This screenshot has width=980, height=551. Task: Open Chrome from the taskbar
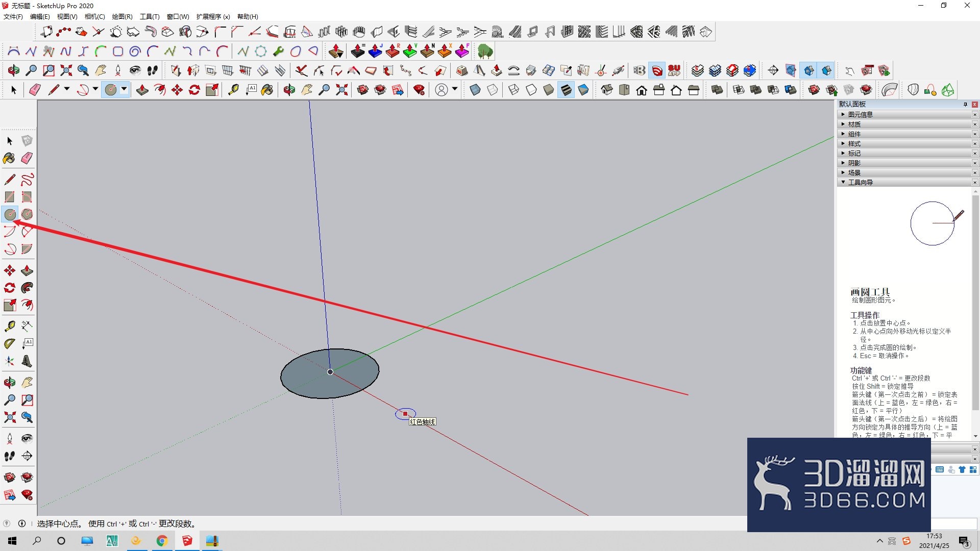point(162,541)
